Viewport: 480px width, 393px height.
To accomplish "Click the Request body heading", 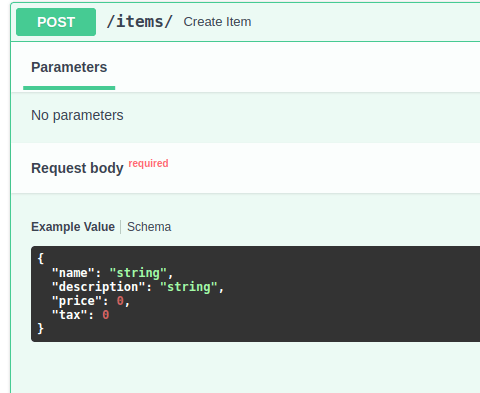I will click(77, 168).
